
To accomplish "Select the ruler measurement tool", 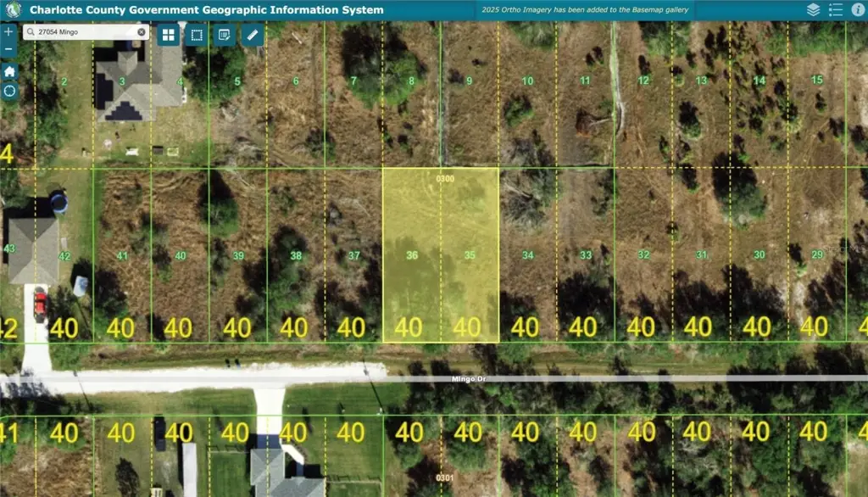I will click(253, 35).
